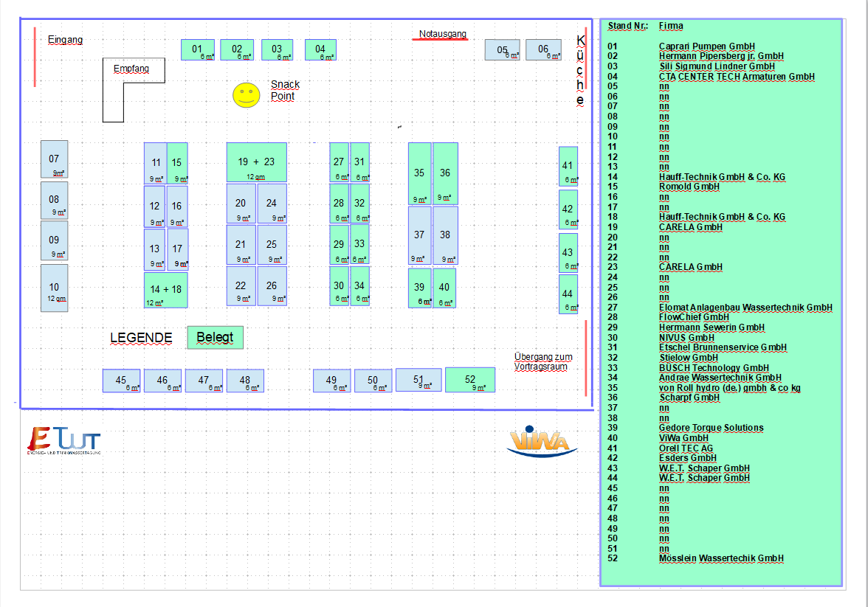The width and height of the screenshot is (868, 607).
Task: Click Sili Sigmund Lindner GmbH entry
Action: click(x=717, y=66)
